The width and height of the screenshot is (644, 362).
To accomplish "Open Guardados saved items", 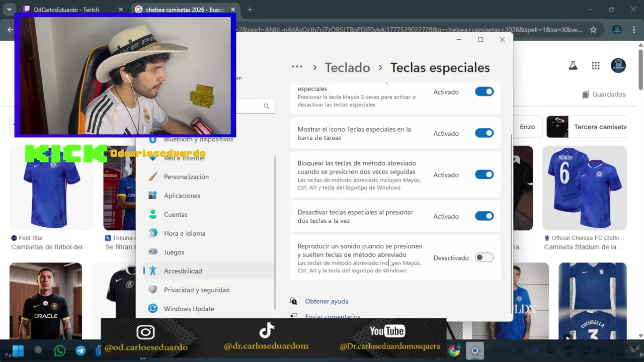I will click(603, 95).
